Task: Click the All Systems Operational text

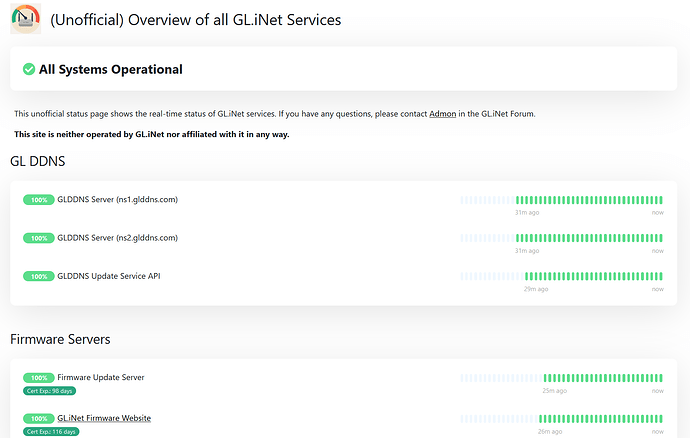Action: point(110,69)
